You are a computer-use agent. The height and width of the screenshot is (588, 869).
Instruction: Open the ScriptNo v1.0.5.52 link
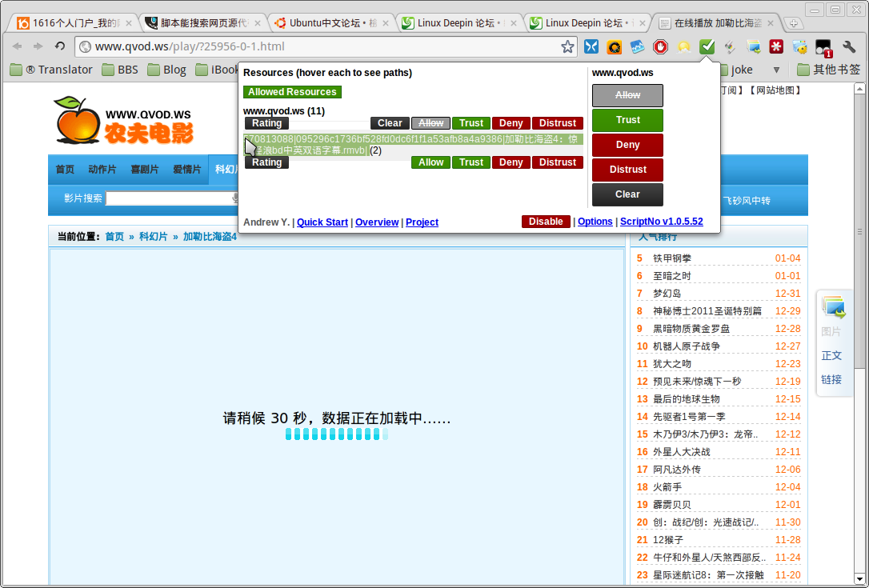coord(661,222)
